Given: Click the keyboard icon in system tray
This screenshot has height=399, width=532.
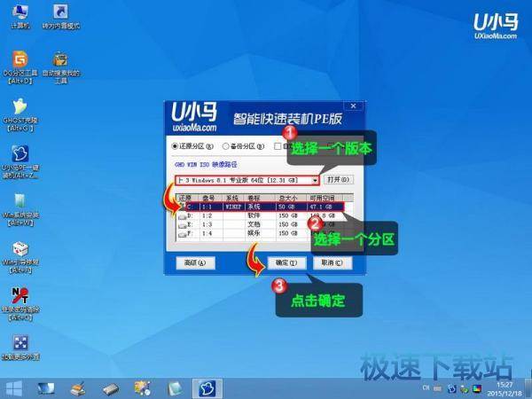Looking at the screenshot, I should coord(438,388).
